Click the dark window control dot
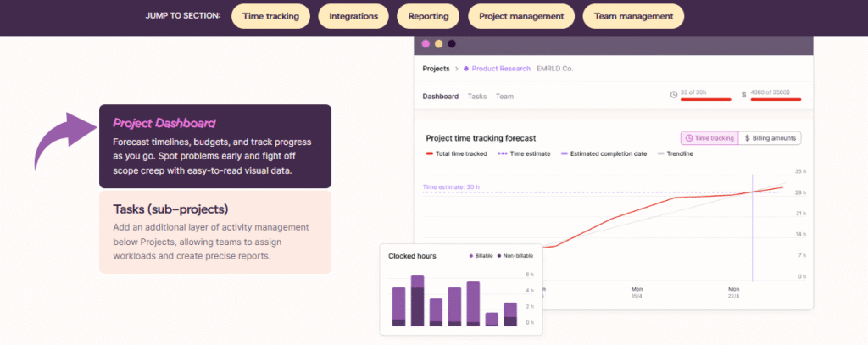 tap(451, 44)
